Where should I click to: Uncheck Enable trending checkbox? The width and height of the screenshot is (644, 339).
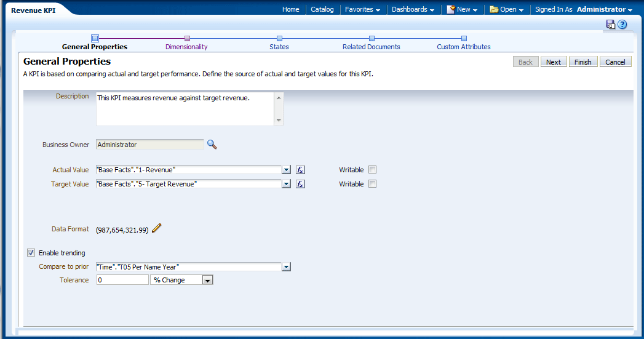point(31,252)
